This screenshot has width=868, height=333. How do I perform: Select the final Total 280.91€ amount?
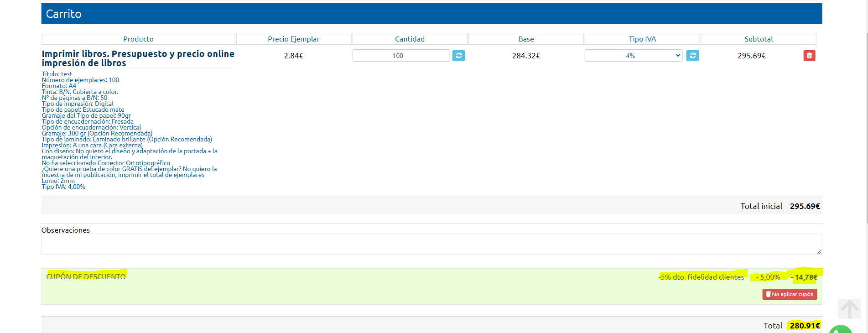[x=805, y=326]
